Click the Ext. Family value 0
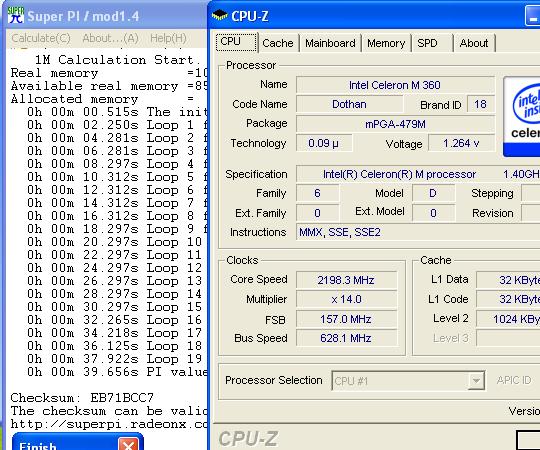 [317, 213]
